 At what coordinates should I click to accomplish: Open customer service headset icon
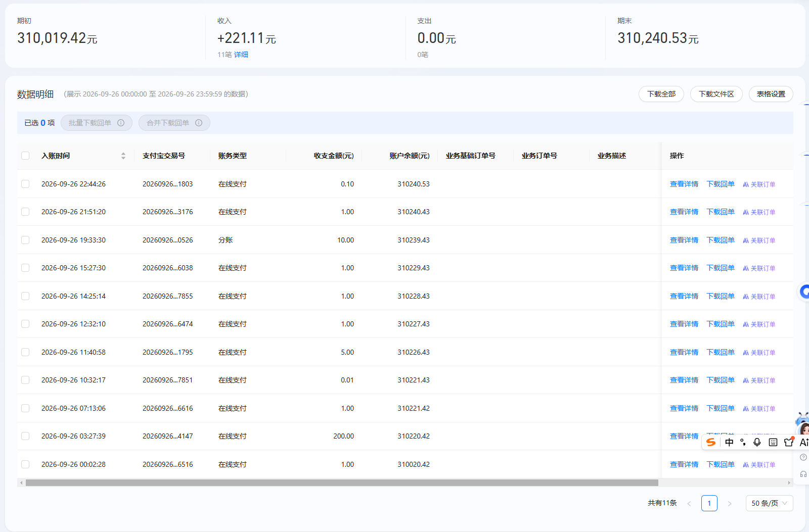803,474
